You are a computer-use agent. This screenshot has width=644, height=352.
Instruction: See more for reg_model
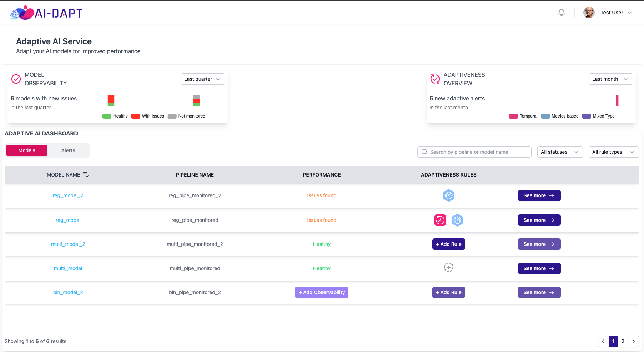point(539,220)
